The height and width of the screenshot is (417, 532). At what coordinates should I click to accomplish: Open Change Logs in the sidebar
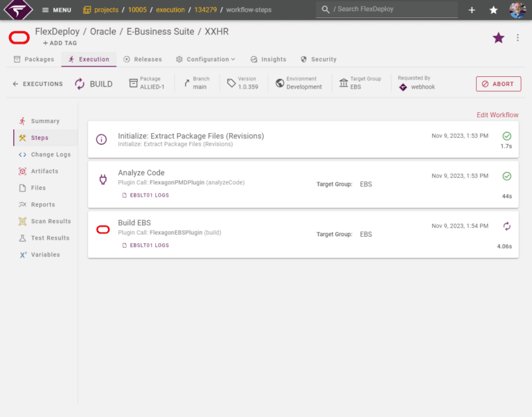[46, 154]
